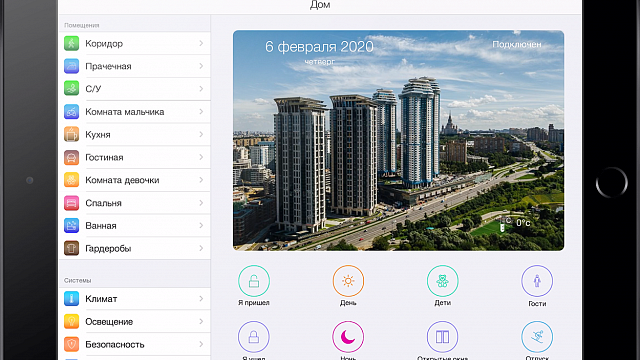Tap the residential towers photo

(x=398, y=140)
